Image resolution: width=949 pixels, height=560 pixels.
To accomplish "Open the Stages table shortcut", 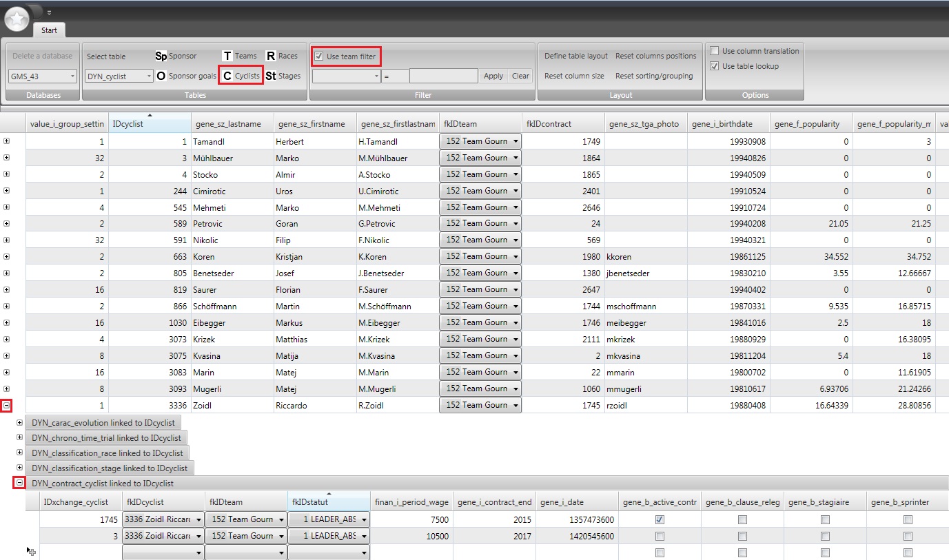I will pyautogui.click(x=283, y=76).
